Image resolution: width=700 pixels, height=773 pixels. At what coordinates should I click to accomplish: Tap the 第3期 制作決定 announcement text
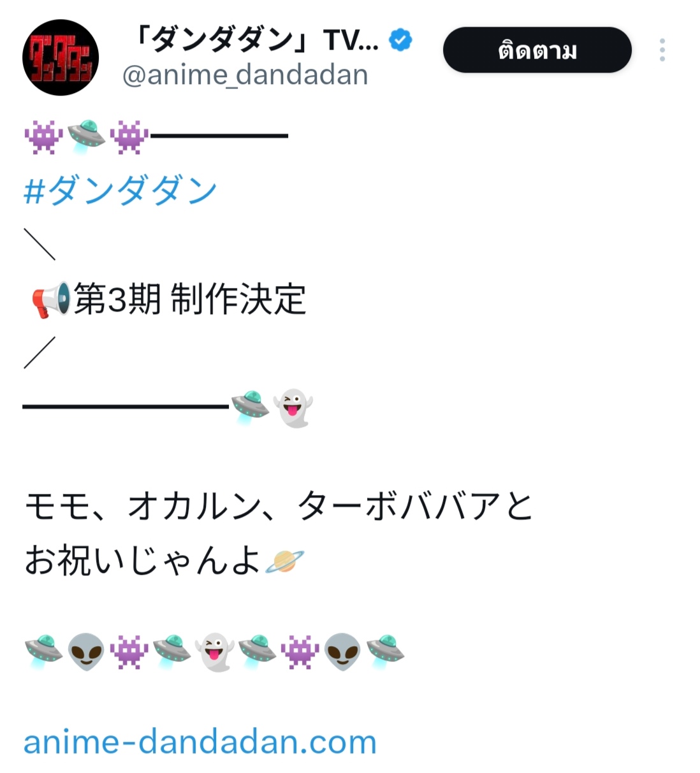(190, 300)
